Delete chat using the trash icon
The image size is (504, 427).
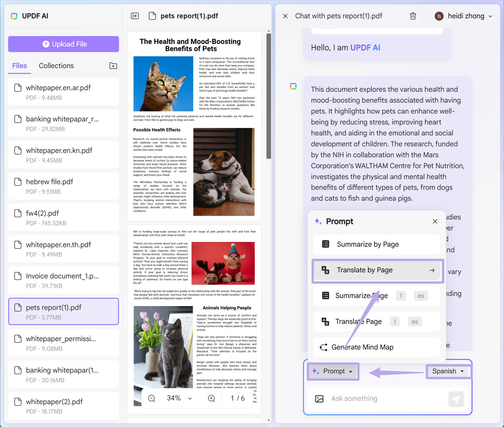tap(413, 16)
